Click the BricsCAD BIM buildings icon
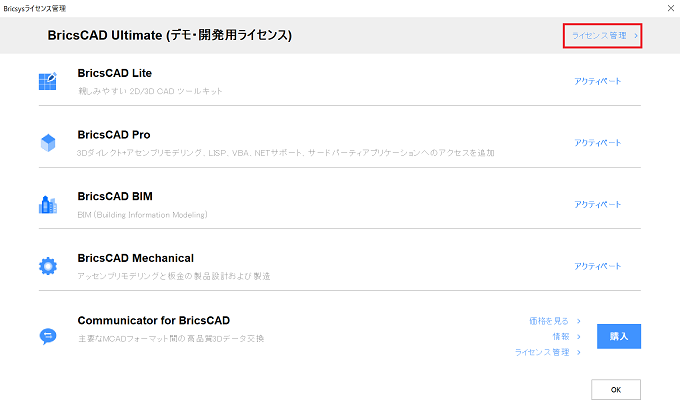 click(48, 205)
